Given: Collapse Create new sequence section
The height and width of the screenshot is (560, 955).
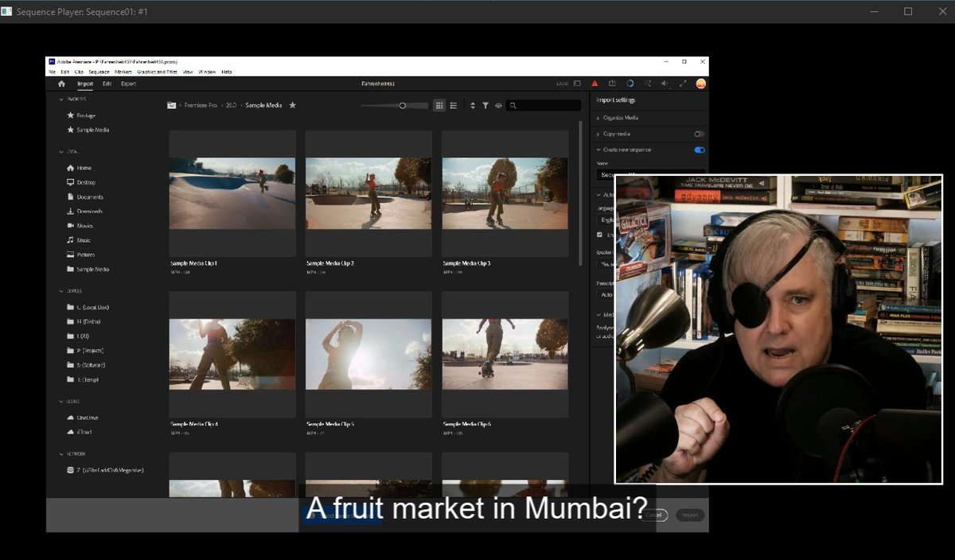Looking at the screenshot, I should click(598, 150).
